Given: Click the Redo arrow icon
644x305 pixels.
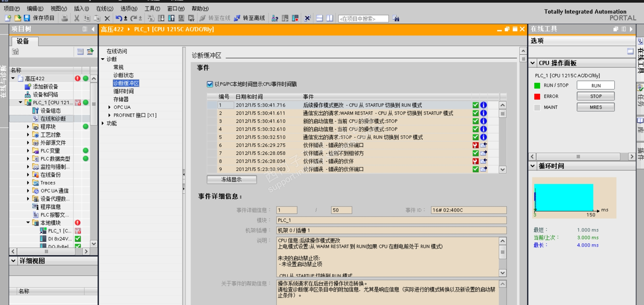Looking at the screenshot, I should click(134, 18).
